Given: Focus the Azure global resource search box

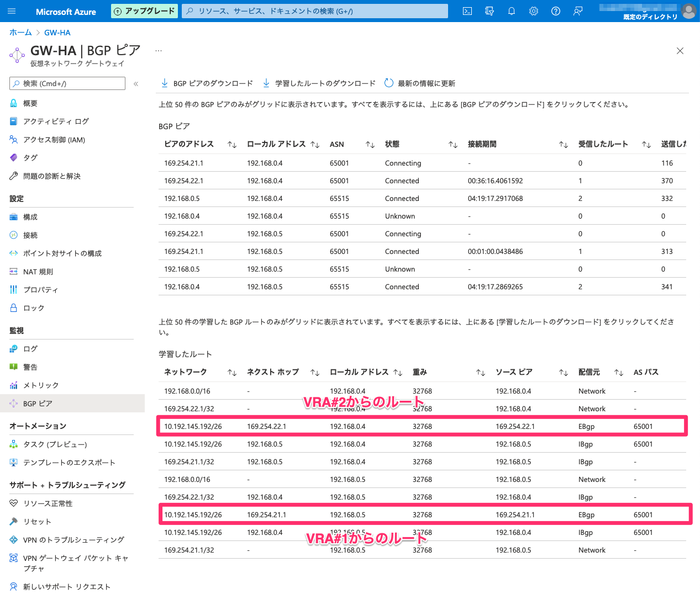Looking at the screenshot, I should pos(315,11).
